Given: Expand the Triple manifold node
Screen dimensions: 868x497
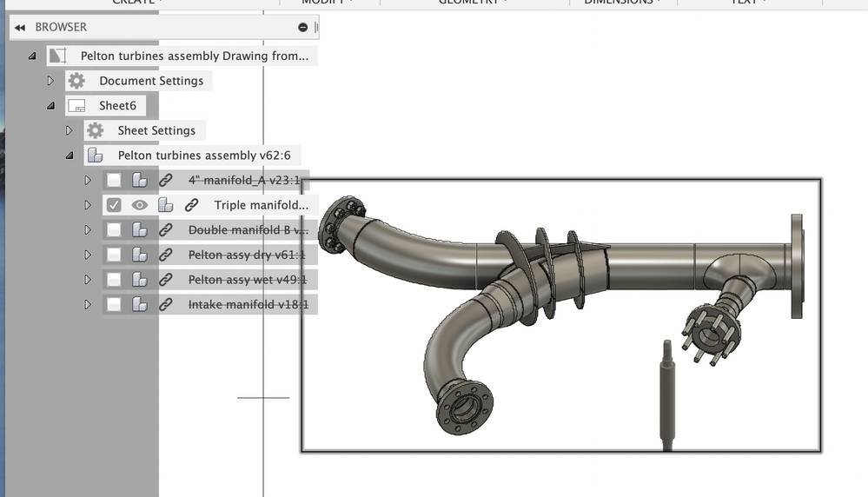Looking at the screenshot, I should [x=88, y=205].
